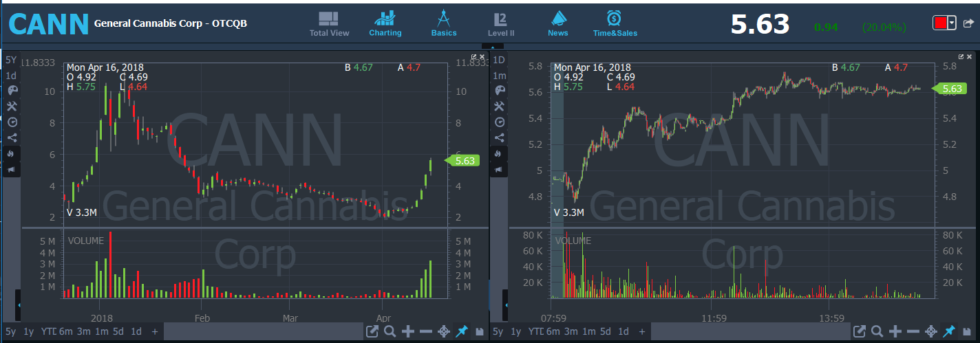Screen dimensions: 980x343
Task: Set left chart range to 1d
Action: pyautogui.click(x=136, y=332)
